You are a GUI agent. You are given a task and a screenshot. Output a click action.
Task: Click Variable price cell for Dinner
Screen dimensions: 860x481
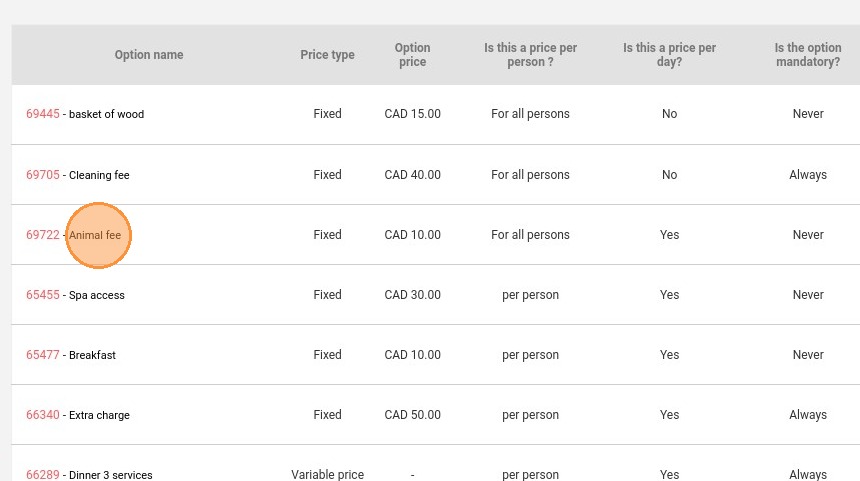[327, 474]
